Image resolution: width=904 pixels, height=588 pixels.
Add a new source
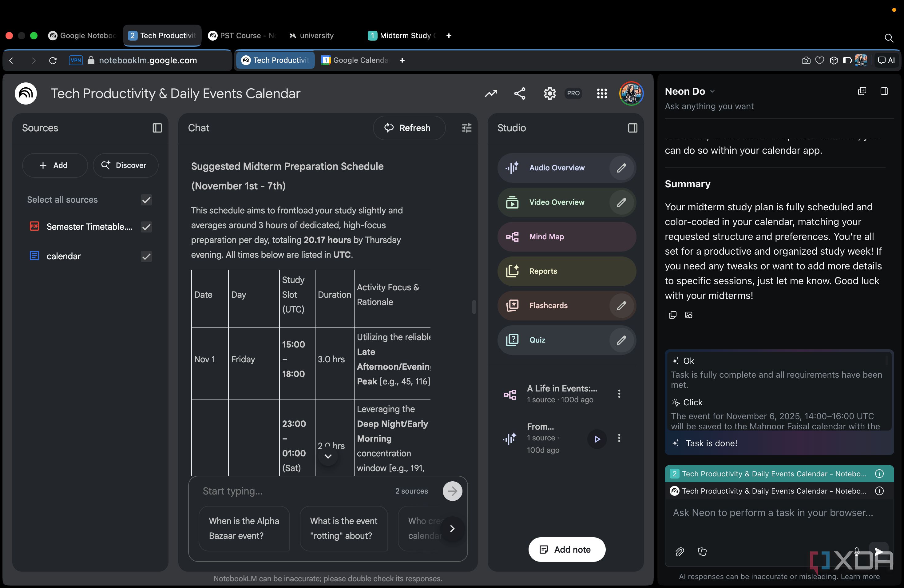[x=54, y=166]
